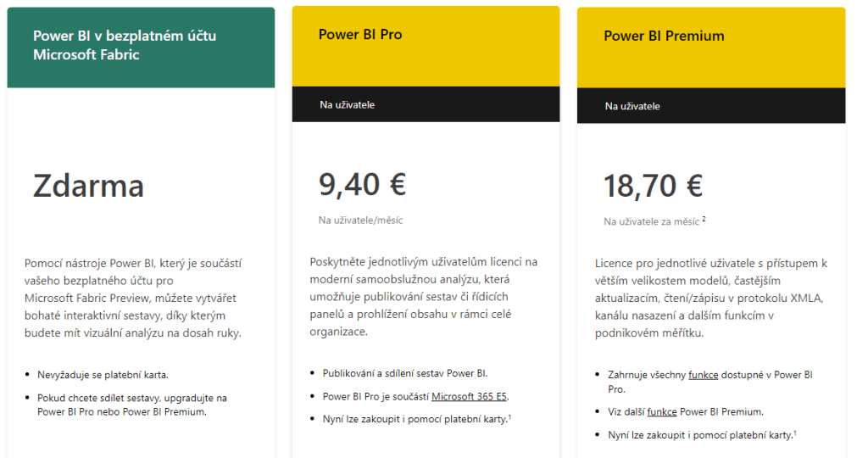The width and height of the screenshot is (868, 458).
Task: Click the 18,70 € price
Action: pyautogui.click(x=653, y=186)
